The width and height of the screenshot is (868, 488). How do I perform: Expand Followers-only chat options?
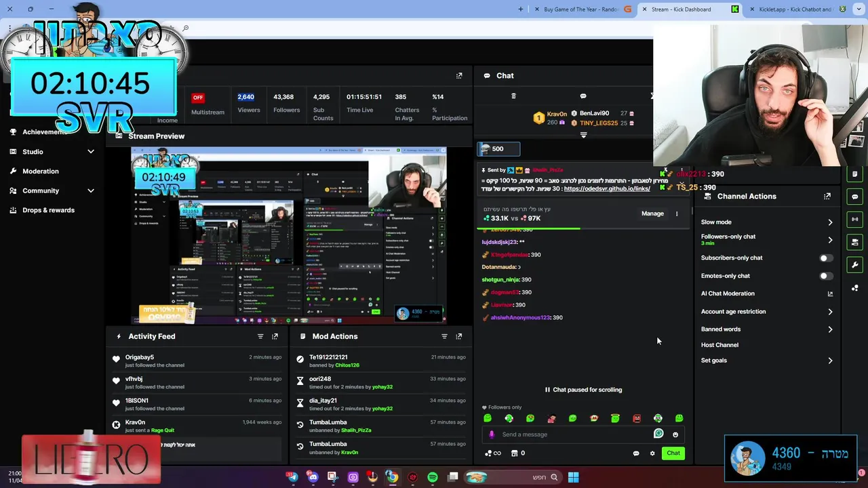tap(830, 240)
